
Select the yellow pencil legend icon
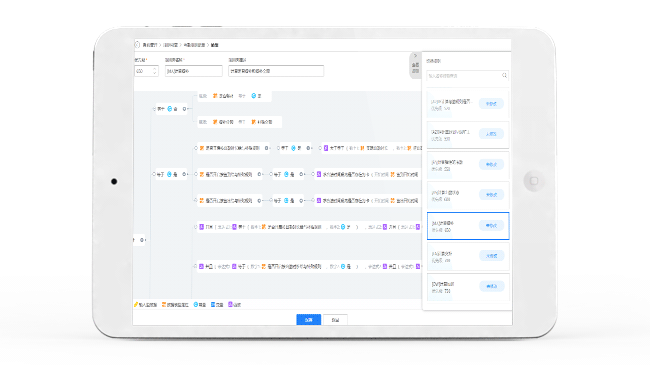click(136, 304)
